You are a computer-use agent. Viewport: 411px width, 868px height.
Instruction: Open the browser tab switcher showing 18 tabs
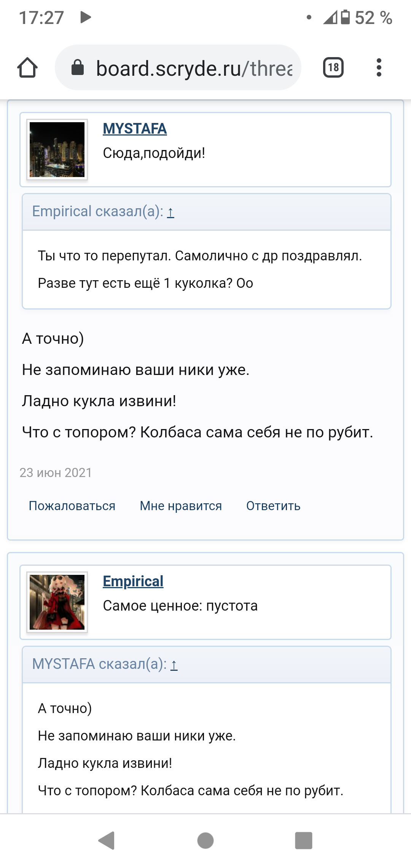(333, 68)
